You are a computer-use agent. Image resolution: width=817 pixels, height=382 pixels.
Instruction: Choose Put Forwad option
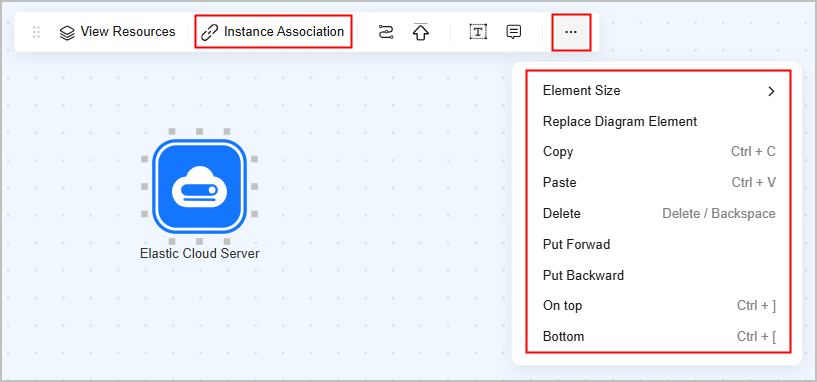(x=659, y=244)
